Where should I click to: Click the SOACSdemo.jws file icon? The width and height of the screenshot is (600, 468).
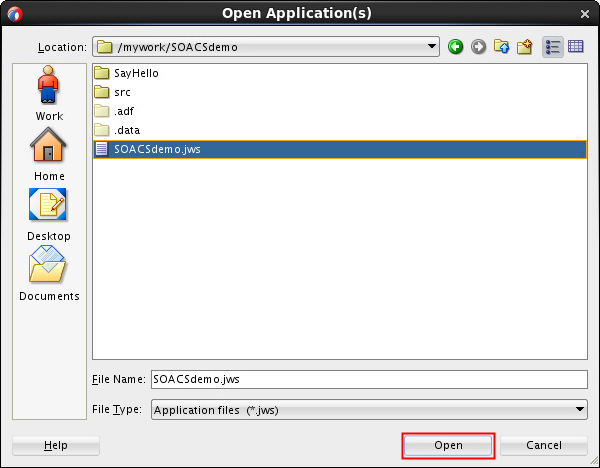coord(101,149)
